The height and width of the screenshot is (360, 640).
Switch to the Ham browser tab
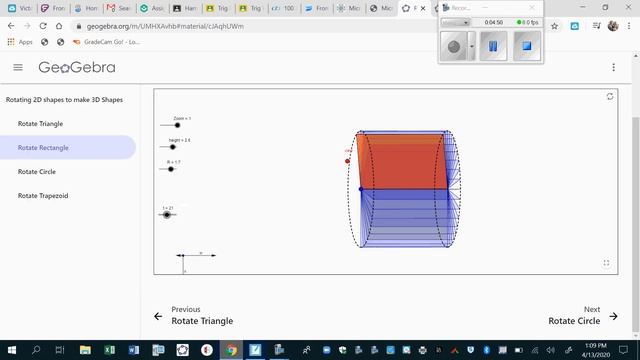(184, 8)
